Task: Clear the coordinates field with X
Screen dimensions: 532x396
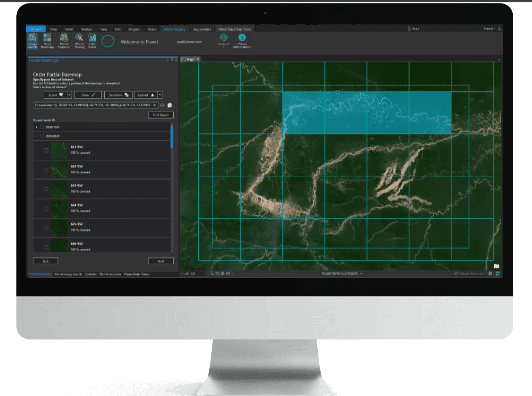Action: click(x=154, y=105)
